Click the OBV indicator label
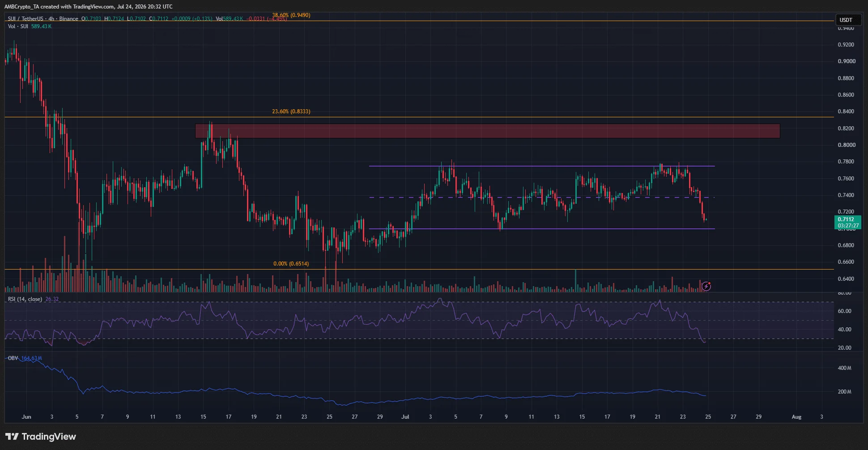 (13, 358)
